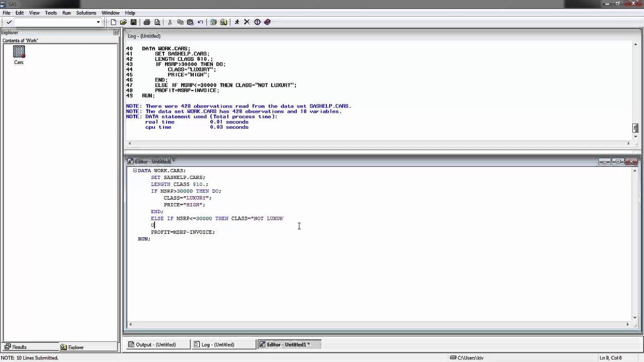Open the Tools menu

(51, 13)
